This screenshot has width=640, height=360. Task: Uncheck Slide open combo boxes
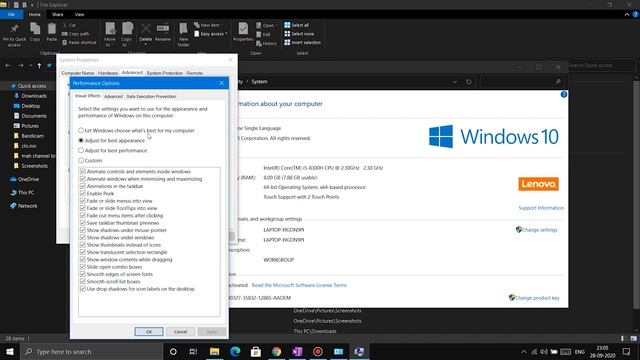83,267
